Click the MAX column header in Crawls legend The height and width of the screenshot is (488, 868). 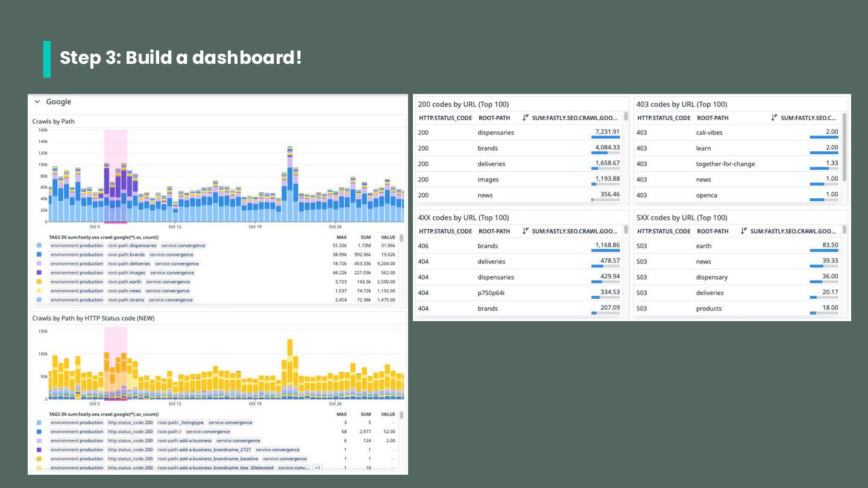coord(342,237)
